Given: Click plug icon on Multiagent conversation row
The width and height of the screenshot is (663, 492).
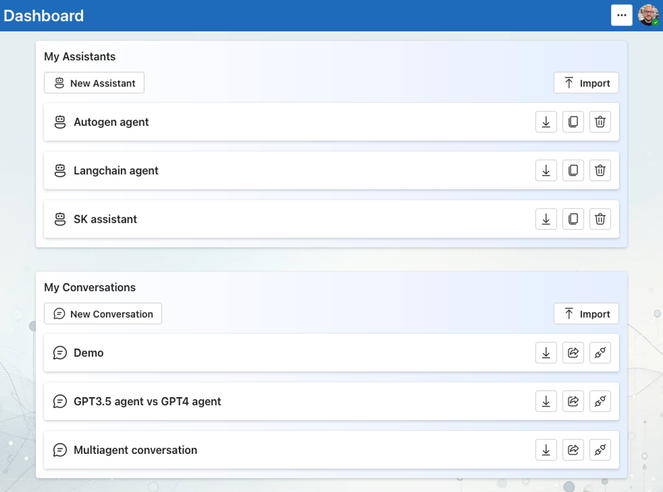Looking at the screenshot, I should pos(600,450).
